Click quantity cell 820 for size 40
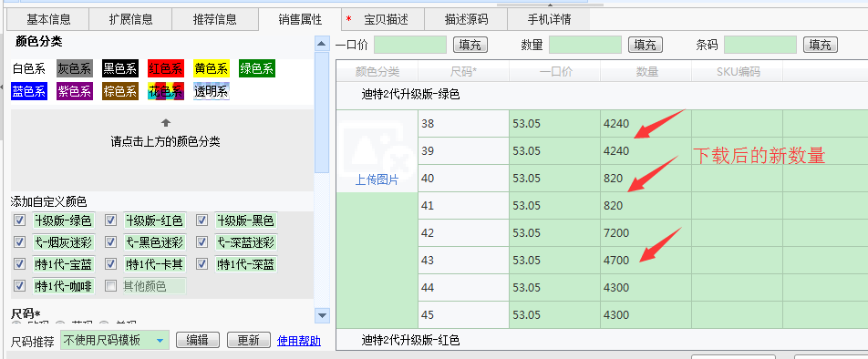The image size is (868, 359). (646, 178)
